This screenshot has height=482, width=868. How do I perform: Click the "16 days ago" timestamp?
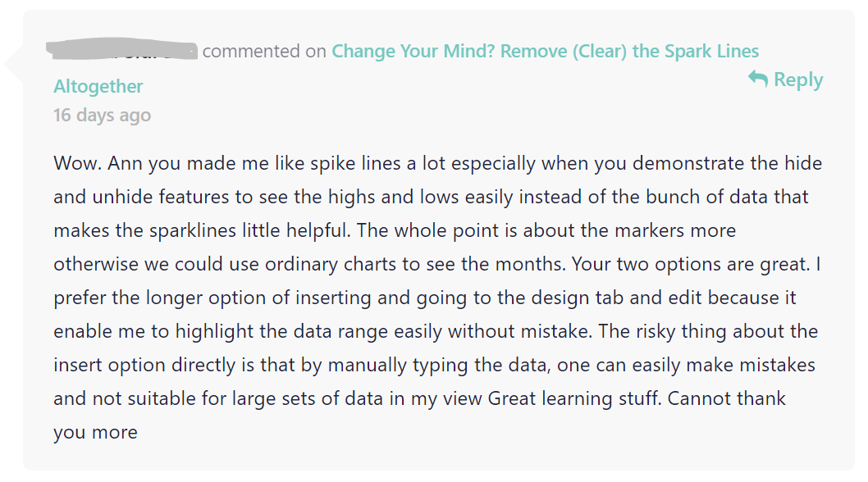click(102, 115)
